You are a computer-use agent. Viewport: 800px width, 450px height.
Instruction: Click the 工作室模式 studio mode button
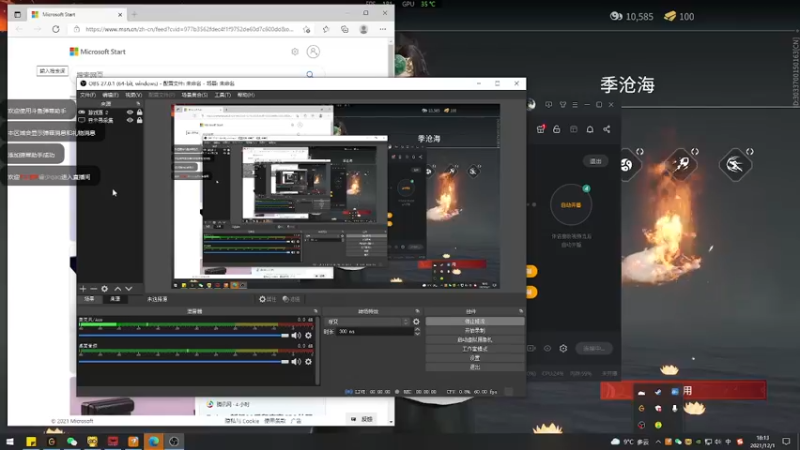(x=474, y=349)
